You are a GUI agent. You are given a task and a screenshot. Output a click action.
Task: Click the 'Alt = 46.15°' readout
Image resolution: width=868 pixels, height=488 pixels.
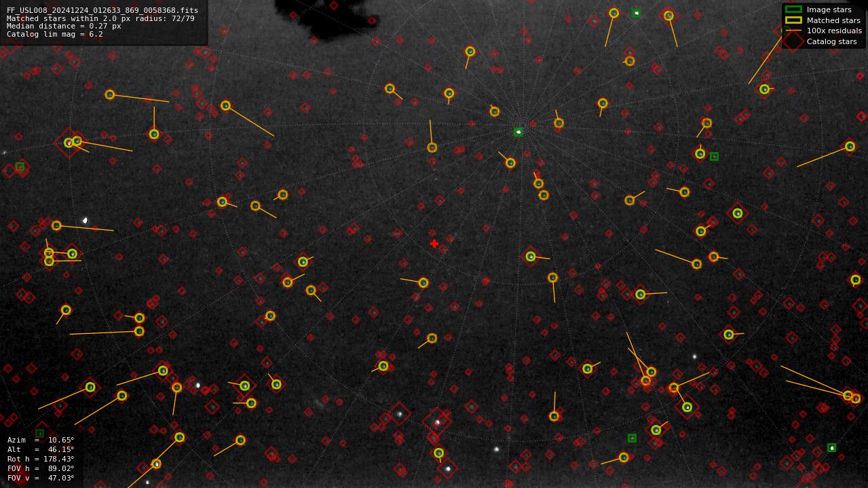(x=41, y=449)
